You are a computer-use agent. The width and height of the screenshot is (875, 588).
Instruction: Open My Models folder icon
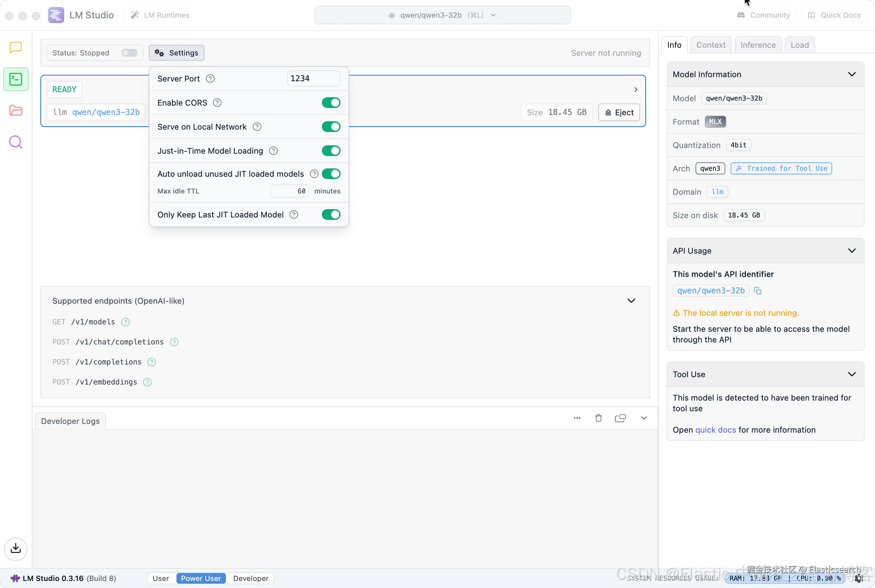pyautogui.click(x=15, y=110)
